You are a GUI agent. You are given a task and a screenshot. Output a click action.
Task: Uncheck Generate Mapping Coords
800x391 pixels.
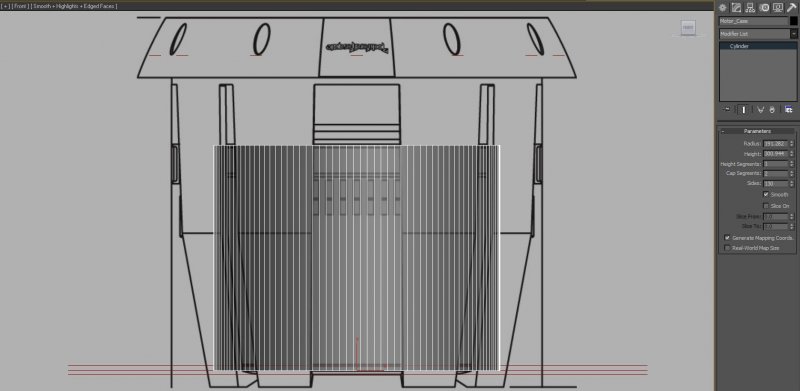coord(727,238)
